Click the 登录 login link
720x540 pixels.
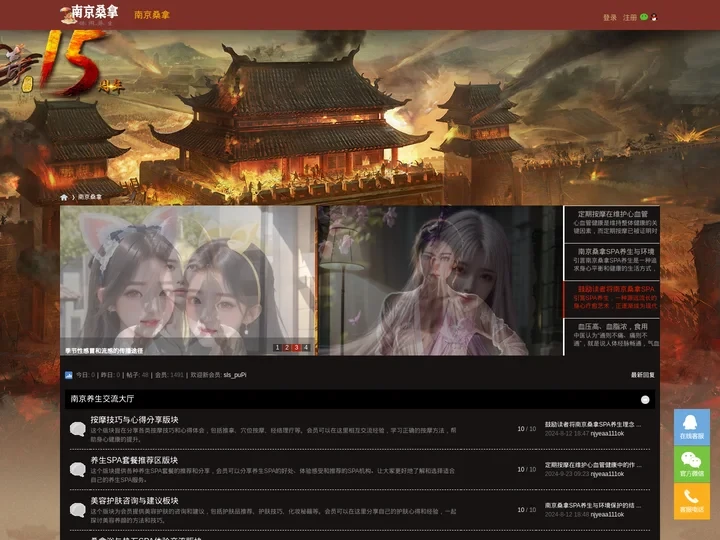pyautogui.click(x=610, y=17)
